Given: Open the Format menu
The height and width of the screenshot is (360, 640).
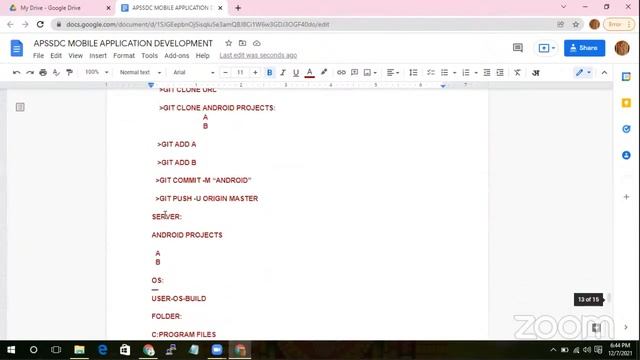Looking at the screenshot, I should 124,56.
